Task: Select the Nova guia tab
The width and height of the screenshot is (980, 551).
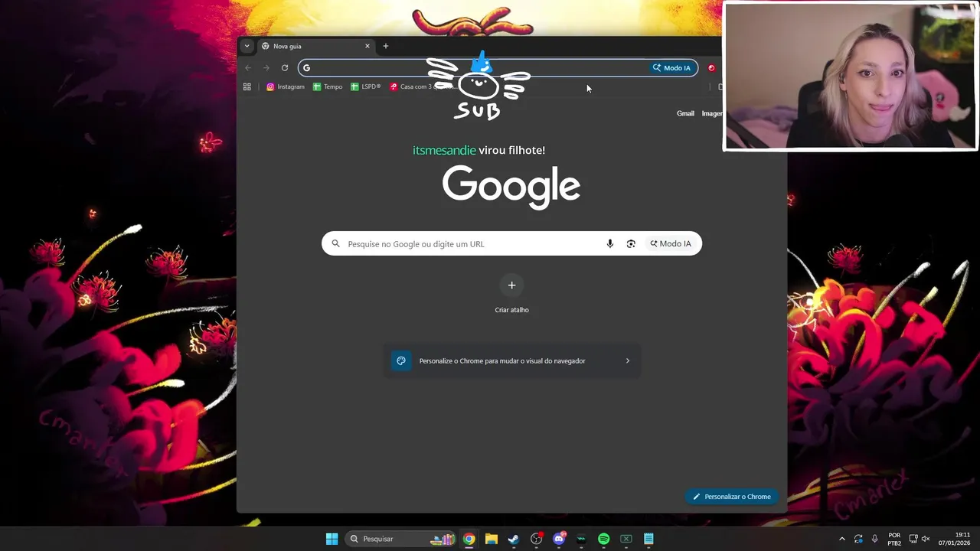Action: coord(315,46)
